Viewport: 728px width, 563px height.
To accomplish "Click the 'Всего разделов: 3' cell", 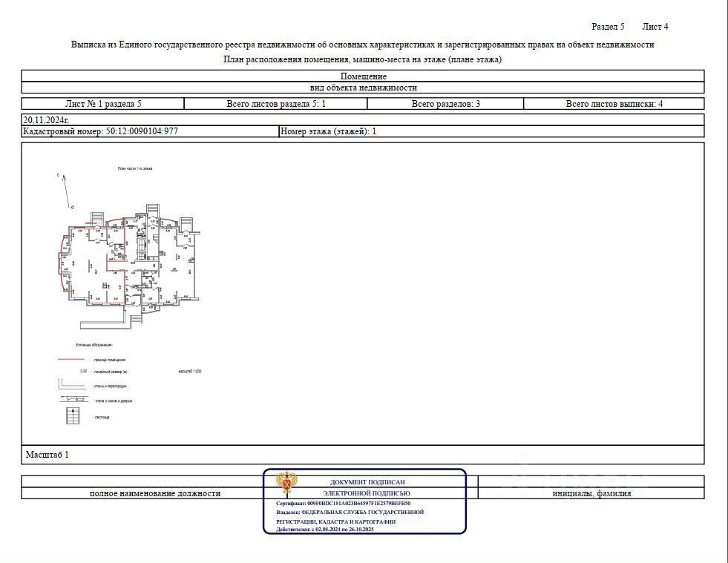I will tap(446, 104).
